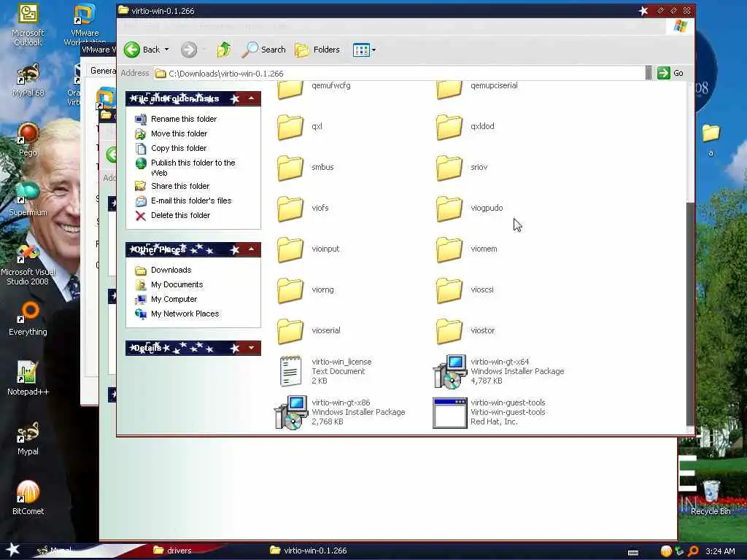Click E-mail this folder's files
Viewport: 747px width, 560px height.
tap(183, 201)
